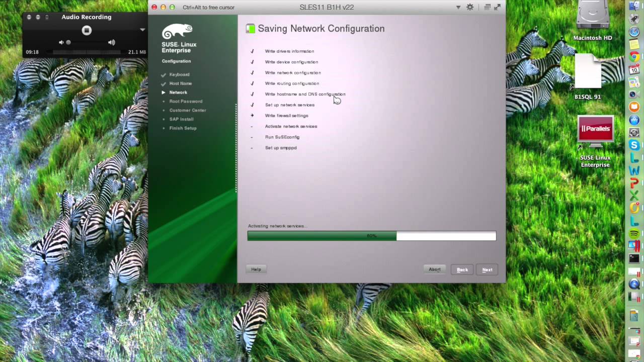Open Microsoft Word in the Dock
The height and width of the screenshot is (362, 644).
634,170
